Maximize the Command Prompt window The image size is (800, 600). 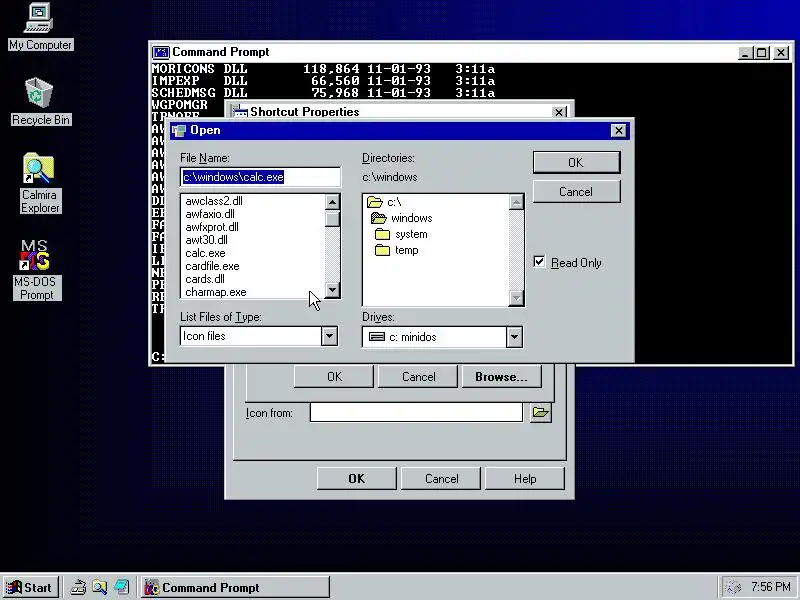[762, 53]
